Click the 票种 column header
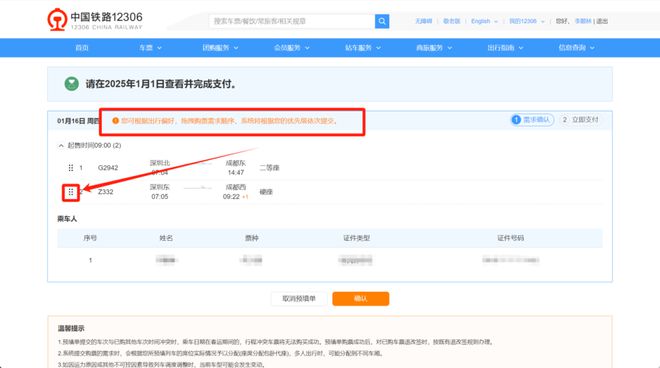660x368 pixels. 252,238
